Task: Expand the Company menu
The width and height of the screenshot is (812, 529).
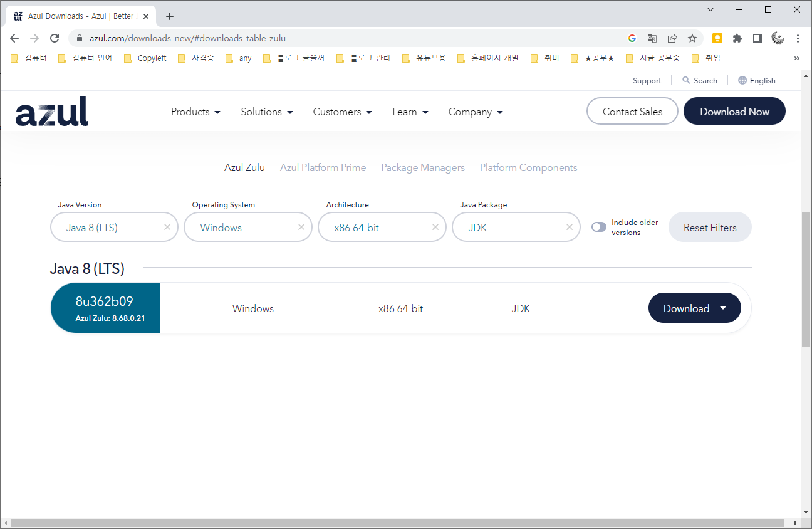Action: (x=476, y=112)
